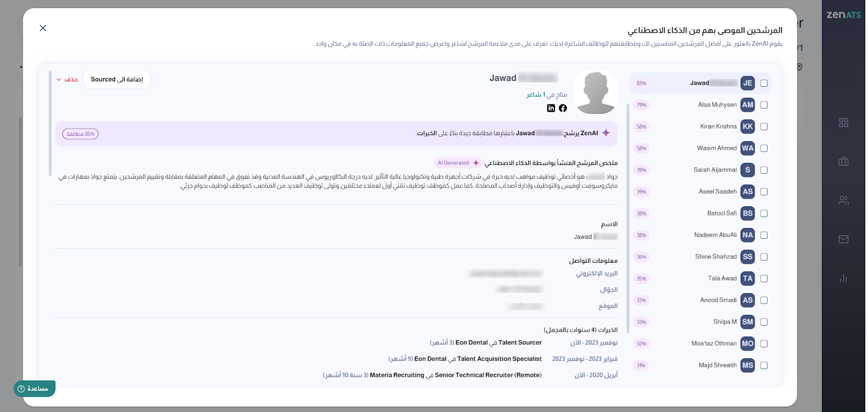The image size is (868, 412).
Task: Check the box next to Tala Awad
Action: [x=764, y=278]
